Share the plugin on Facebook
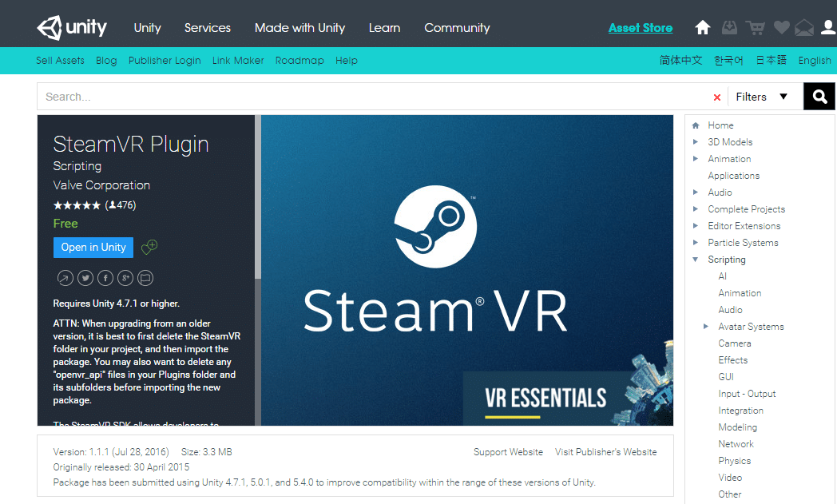The height and width of the screenshot is (504, 837). (x=105, y=278)
